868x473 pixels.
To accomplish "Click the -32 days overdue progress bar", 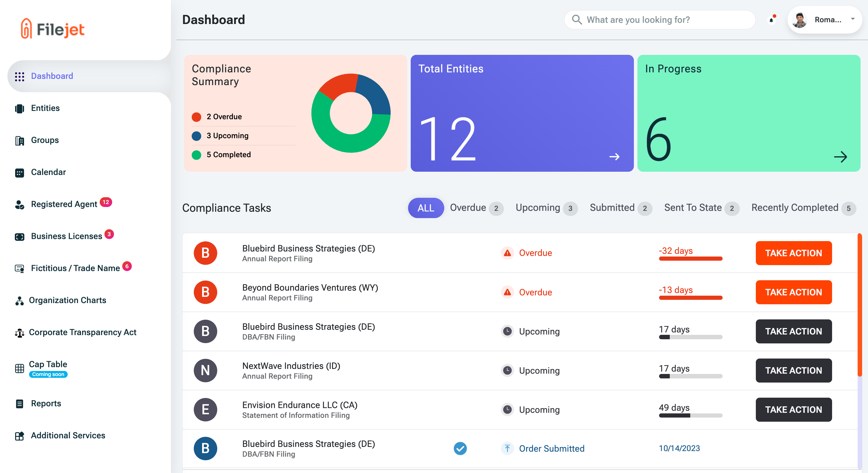I will click(x=691, y=259).
